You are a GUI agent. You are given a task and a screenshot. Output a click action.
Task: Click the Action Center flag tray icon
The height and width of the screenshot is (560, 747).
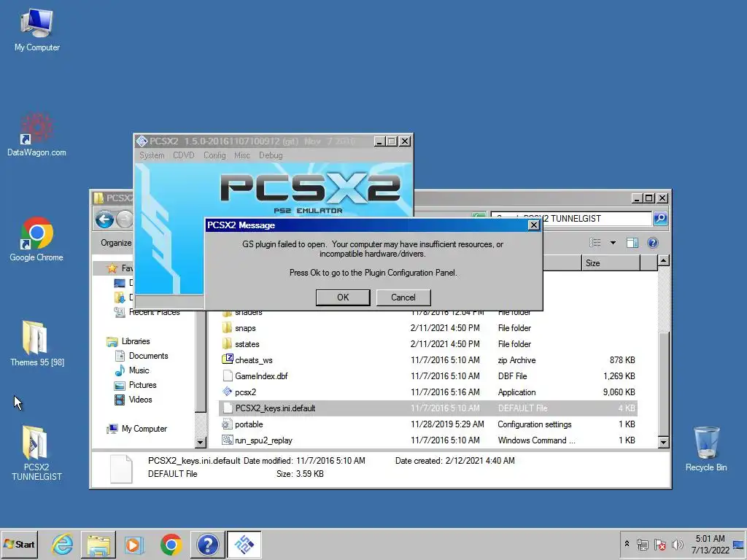[x=659, y=544]
